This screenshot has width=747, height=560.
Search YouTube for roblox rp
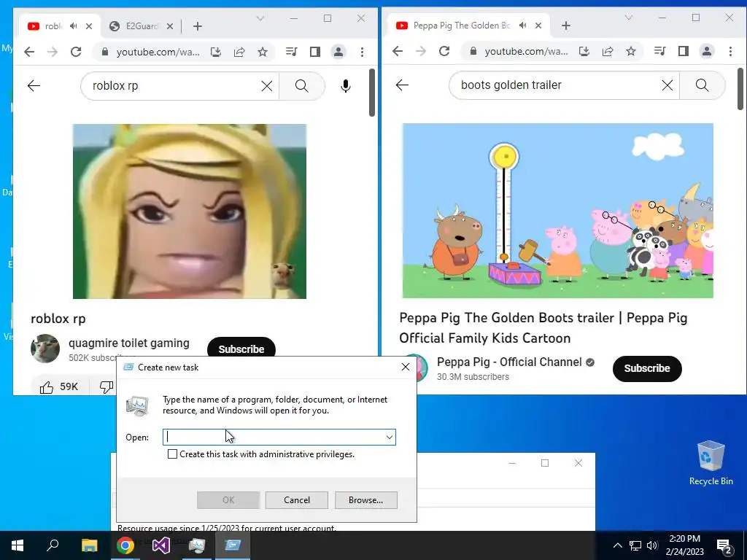[x=301, y=86]
